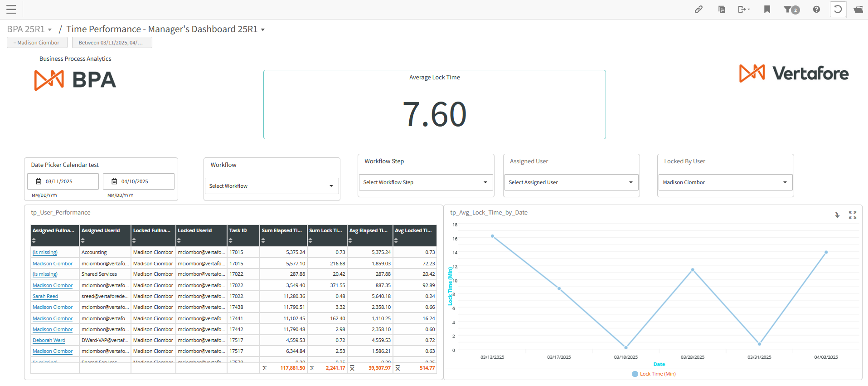Expand lock time chart to fullscreen
Screen dimensions: 868x386
[853, 215]
